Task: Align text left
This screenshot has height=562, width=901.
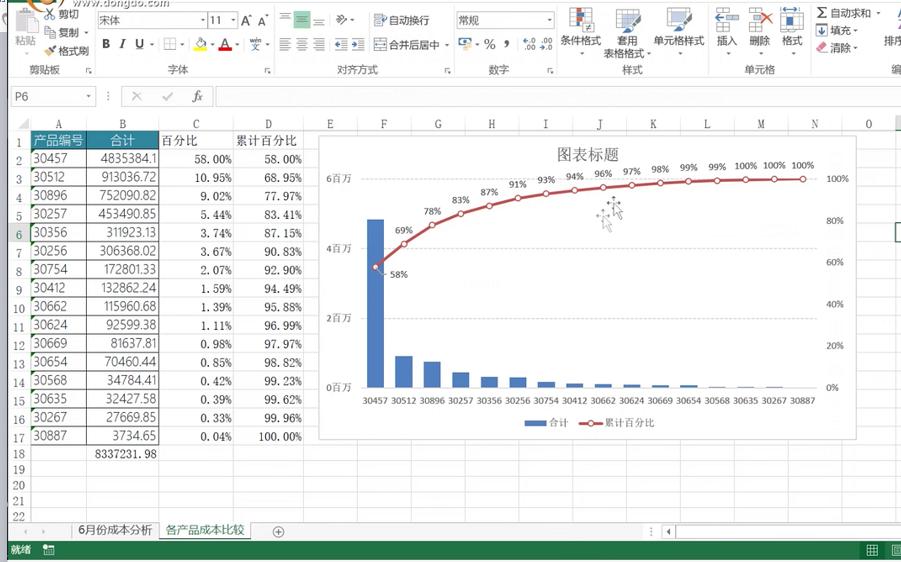Action: click(285, 44)
